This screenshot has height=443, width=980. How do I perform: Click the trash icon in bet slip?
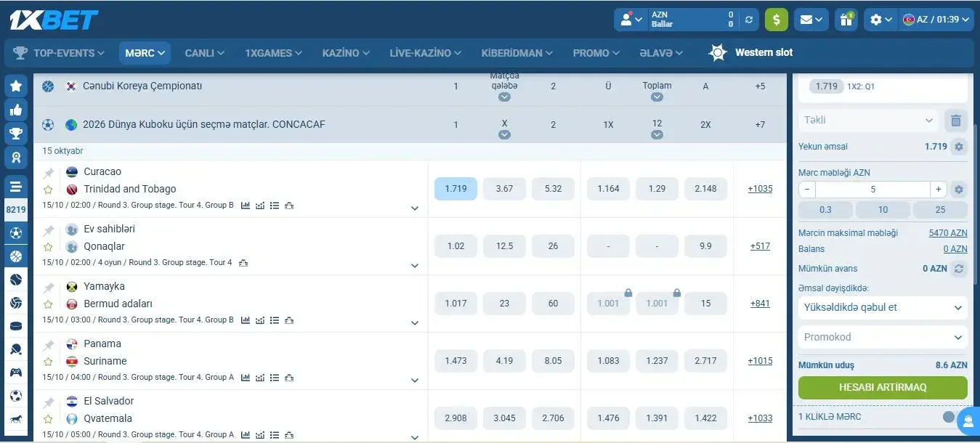(x=956, y=121)
